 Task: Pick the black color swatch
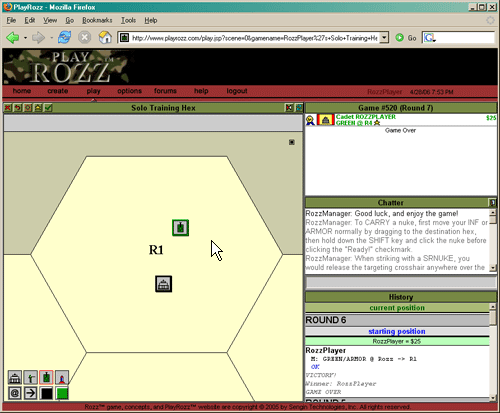pyautogui.click(x=46, y=393)
